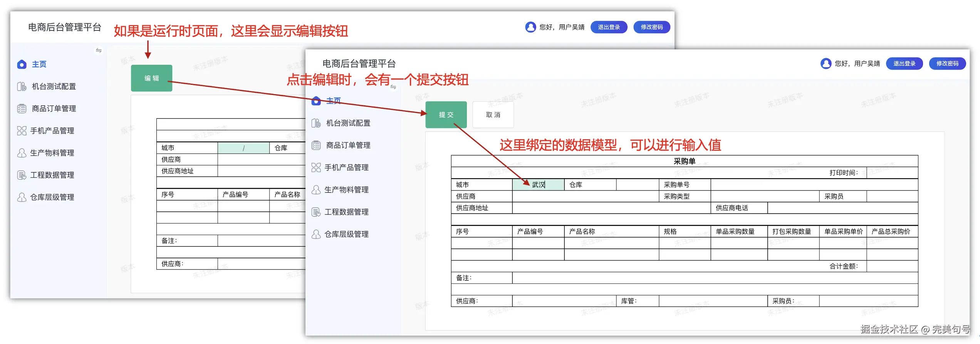The width and height of the screenshot is (980, 344).
Task: Collapse the back window sidebar with the toggle arrows
Action: click(99, 51)
